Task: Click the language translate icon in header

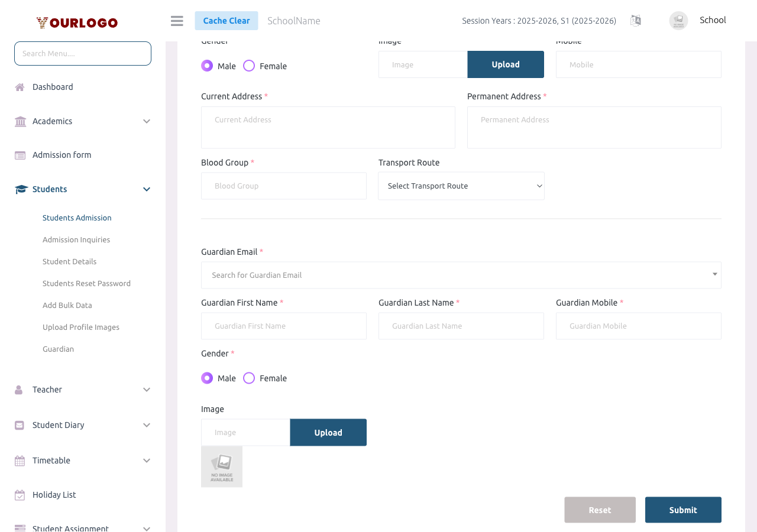Action: click(x=636, y=21)
